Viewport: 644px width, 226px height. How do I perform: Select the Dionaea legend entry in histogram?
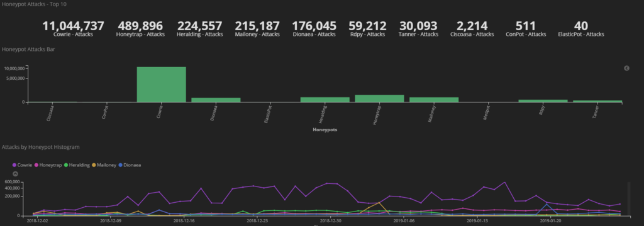(130, 165)
